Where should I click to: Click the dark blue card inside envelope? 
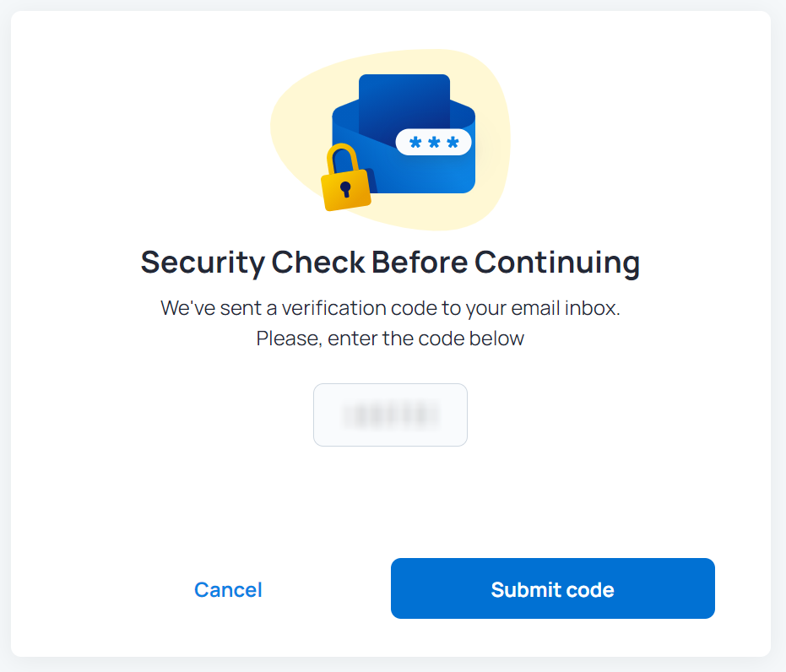point(404,97)
